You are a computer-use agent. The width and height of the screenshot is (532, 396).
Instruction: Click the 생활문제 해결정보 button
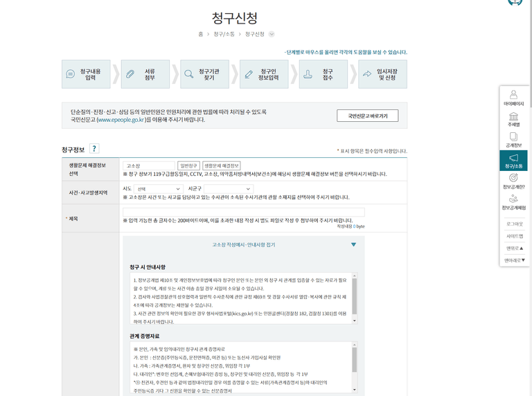point(222,166)
